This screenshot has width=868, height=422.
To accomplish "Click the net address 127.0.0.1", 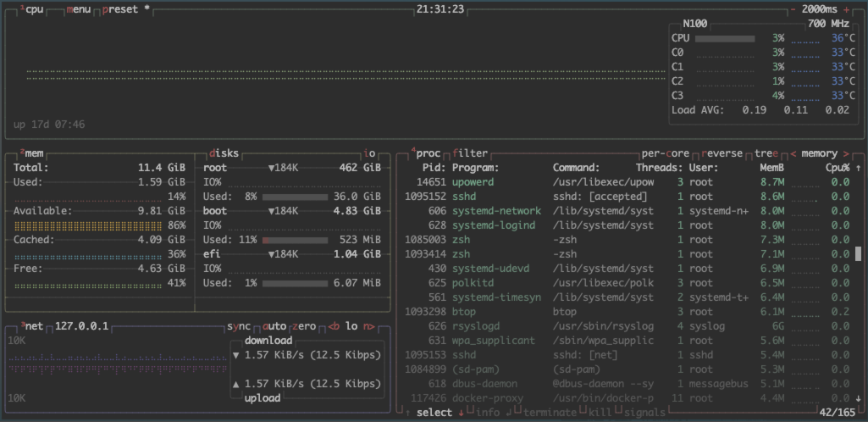I will pos(82,326).
